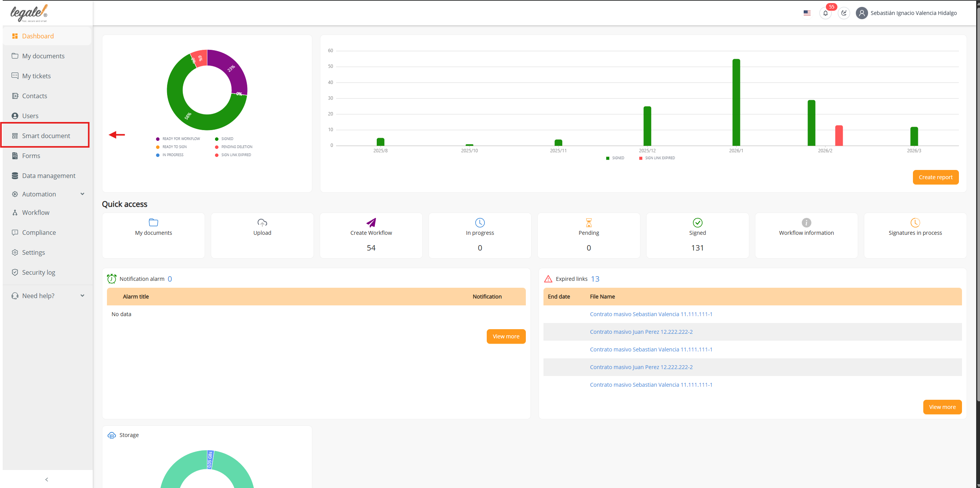Click Signatures in process clock icon
The width and height of the screenshot is (980, 488).
tap(915, 223)
